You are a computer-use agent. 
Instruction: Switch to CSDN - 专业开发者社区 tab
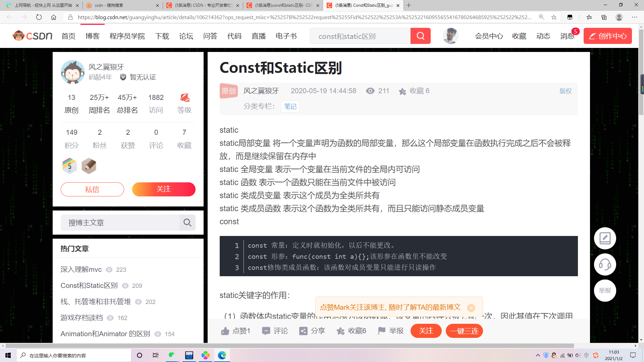(x=202, y=5)
